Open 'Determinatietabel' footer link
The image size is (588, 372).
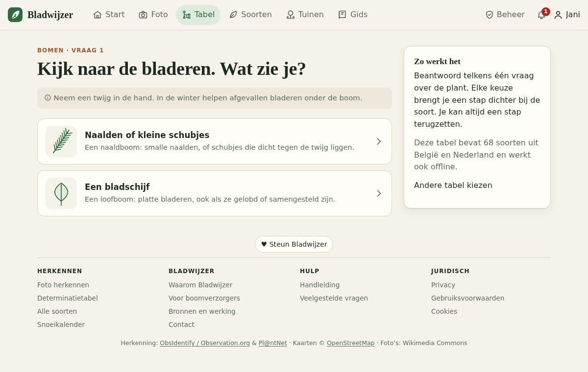[x=68, y=298]
